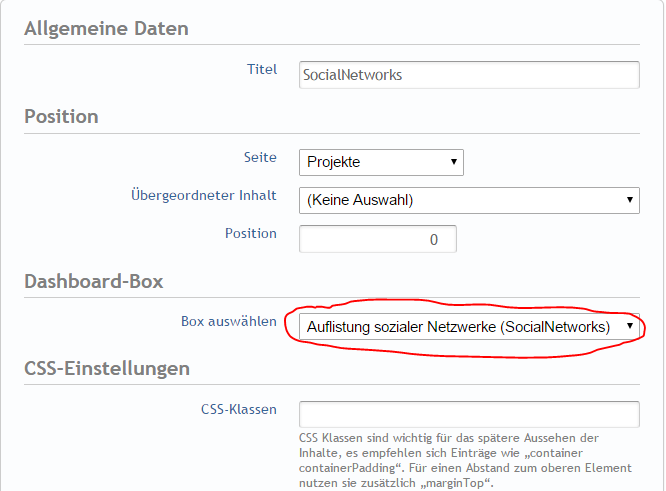Click the Position field label beside the number box

click(x=250, y=233)
